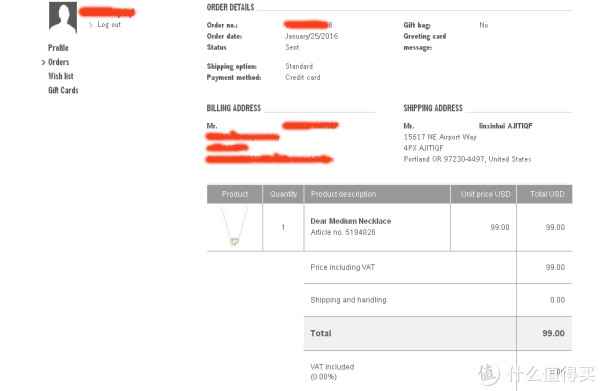This screenshot has height=391, width=600.
Task: Select Orders in the sidebar
Action: pos(59,62)
